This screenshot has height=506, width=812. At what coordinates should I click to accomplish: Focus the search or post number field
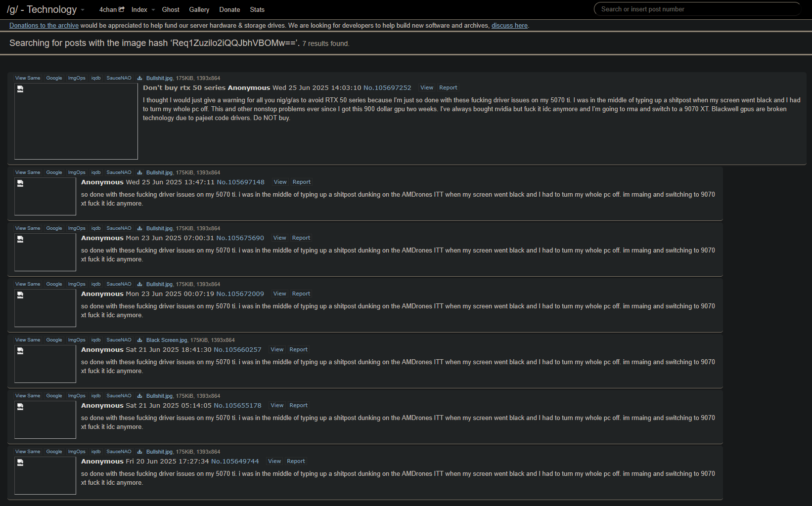tap(697, 9)
